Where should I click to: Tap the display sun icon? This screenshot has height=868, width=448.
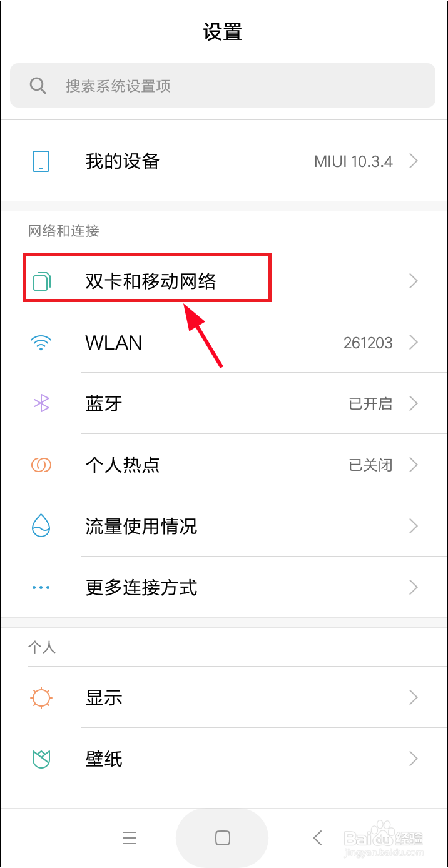41,697
